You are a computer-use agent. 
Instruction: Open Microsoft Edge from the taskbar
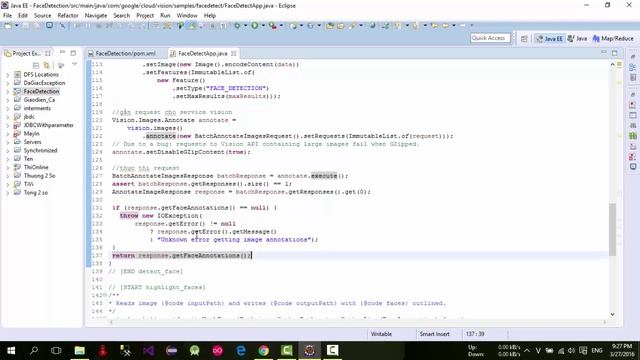pyautogui.click(x=241, y=350)
